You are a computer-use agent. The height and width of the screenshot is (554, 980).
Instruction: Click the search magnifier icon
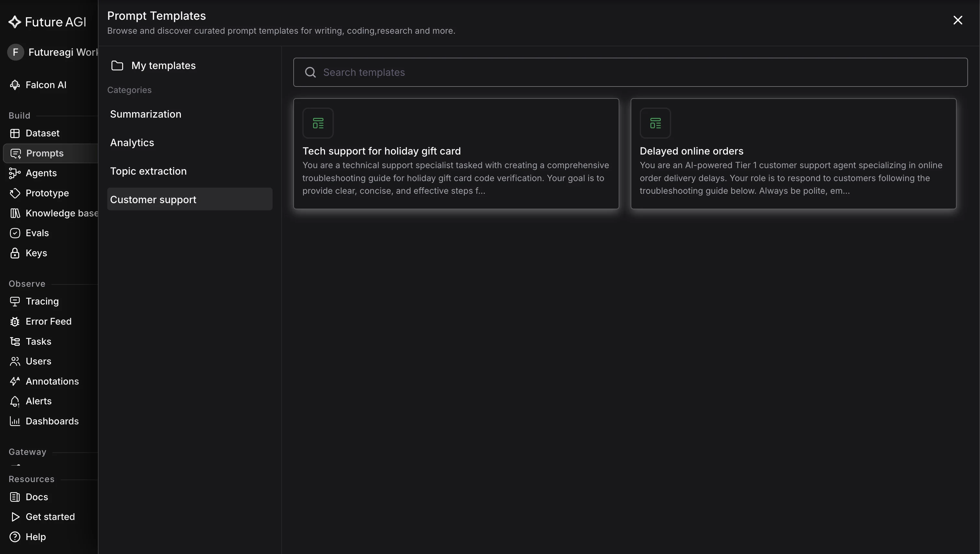[x=310, y=72]
